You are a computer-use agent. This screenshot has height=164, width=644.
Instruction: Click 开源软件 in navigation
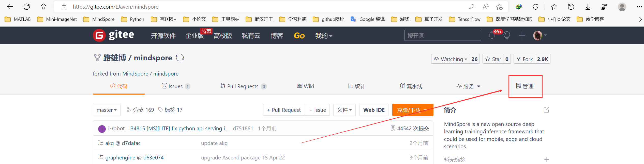pos(163,36)
